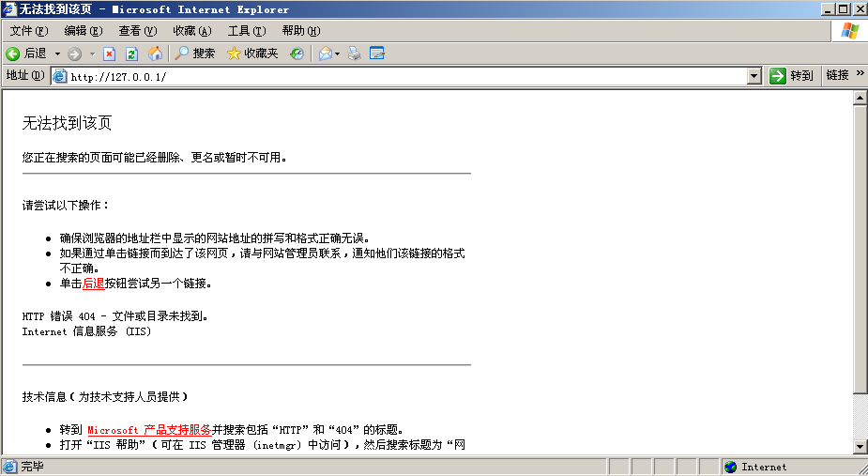Click the IE icon in the title bar

(9, 9)
